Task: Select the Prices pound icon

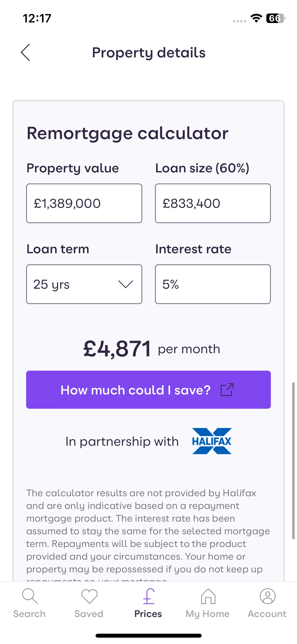Action: (149, 596)
